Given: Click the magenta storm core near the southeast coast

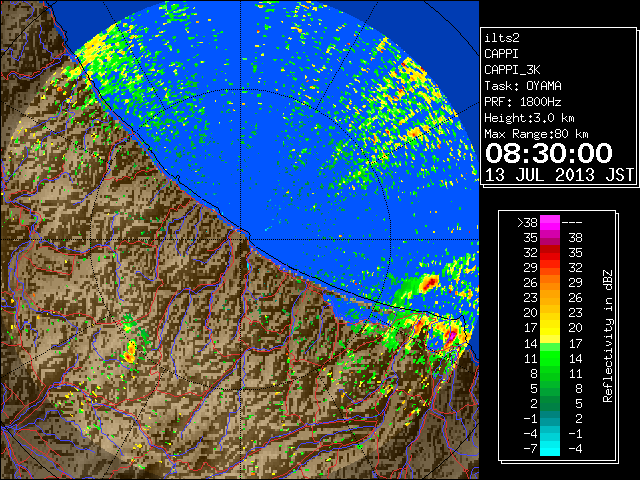Looking at the screenshot, I should click(x=451, y=336).
